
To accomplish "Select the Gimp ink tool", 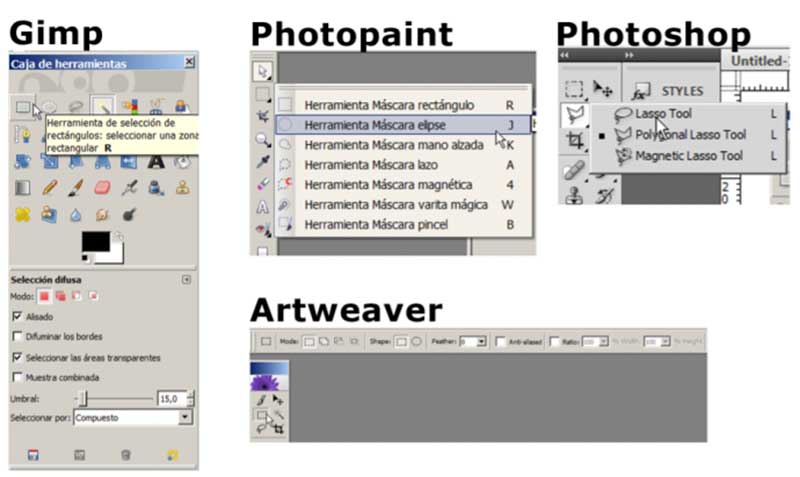I will (x=156, y=188).
